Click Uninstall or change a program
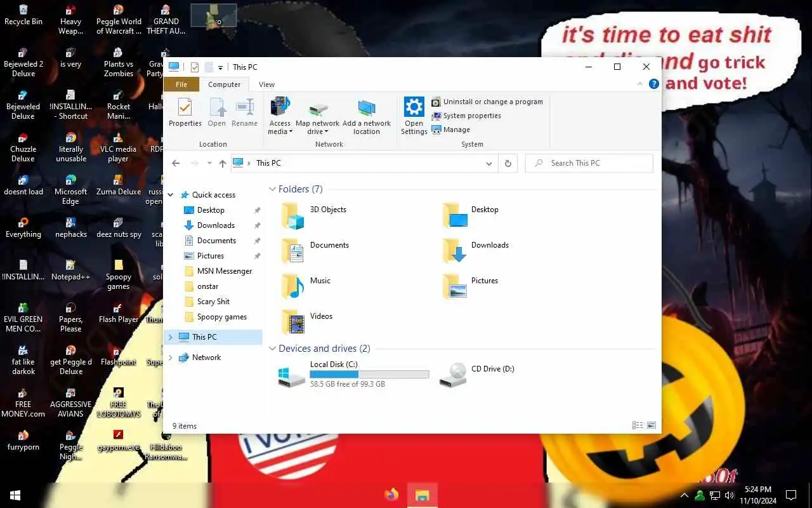The width and height of the screenshot is (812, 508). [487, 102]
